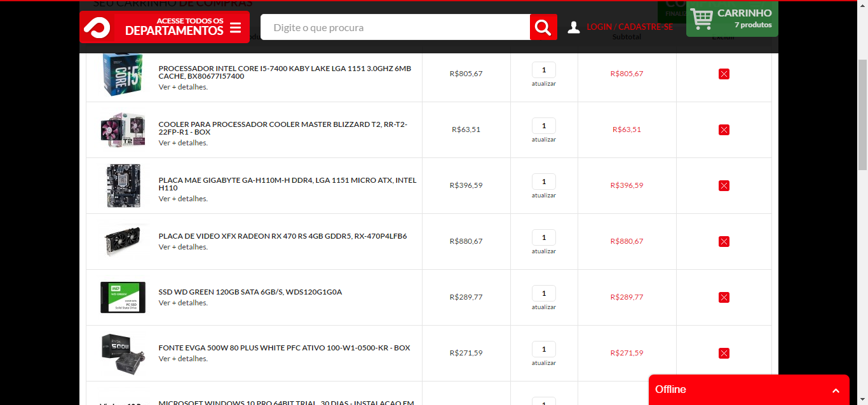Click the EVGA 500W power supply image
The height and width of the screenshot is (405, 868).
tap(123, 354)
